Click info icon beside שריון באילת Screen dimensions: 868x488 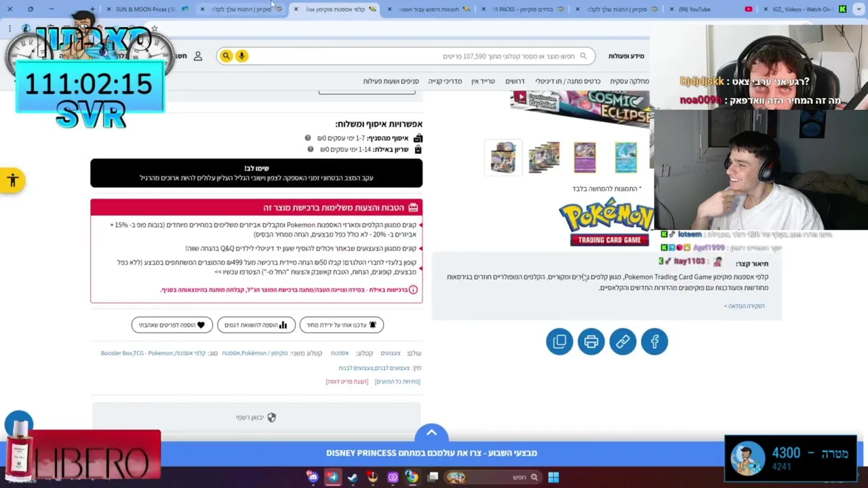coord(311,149)
